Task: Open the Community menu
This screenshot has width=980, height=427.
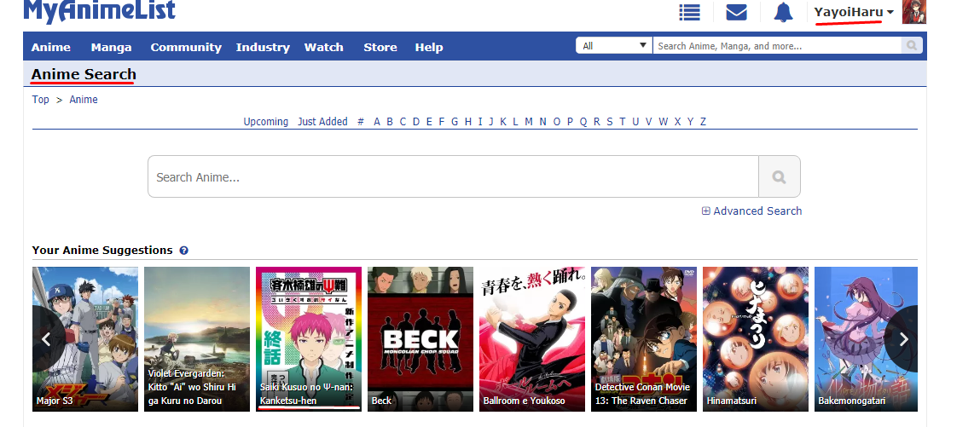Action: click(185, 47)
